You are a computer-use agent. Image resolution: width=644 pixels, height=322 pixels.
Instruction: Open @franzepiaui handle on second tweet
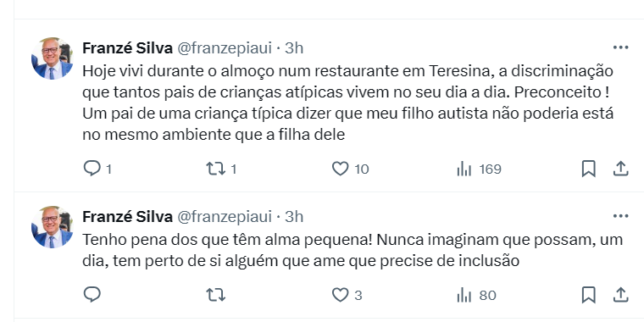(225, 216)
